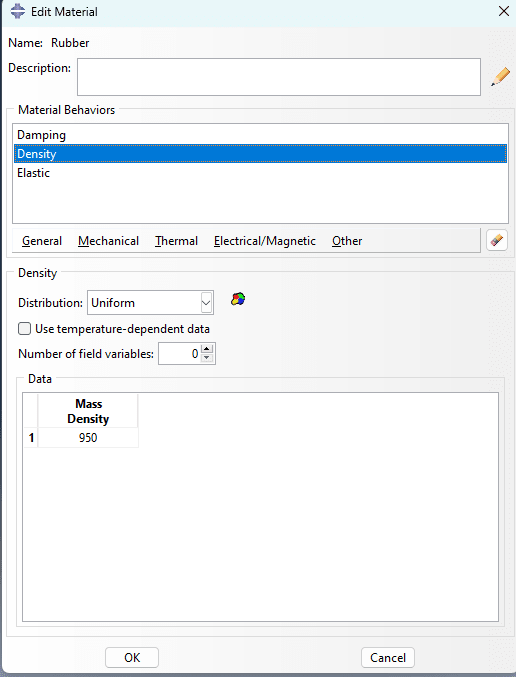The width and height of the screenshot is (516, 677).
Task: Close the Edit Material dialog
Action: (x=503, y=11)
